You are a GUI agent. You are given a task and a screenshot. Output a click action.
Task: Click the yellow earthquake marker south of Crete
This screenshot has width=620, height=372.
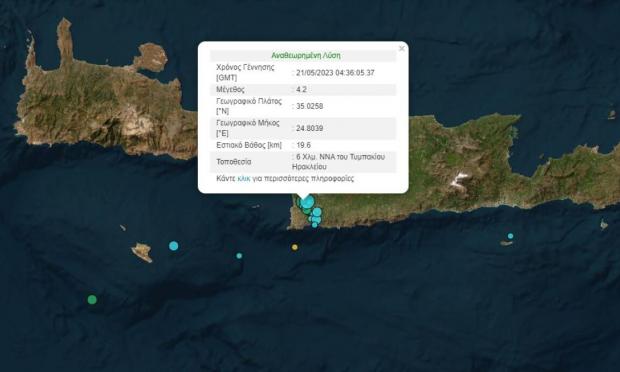pos(295,247)
